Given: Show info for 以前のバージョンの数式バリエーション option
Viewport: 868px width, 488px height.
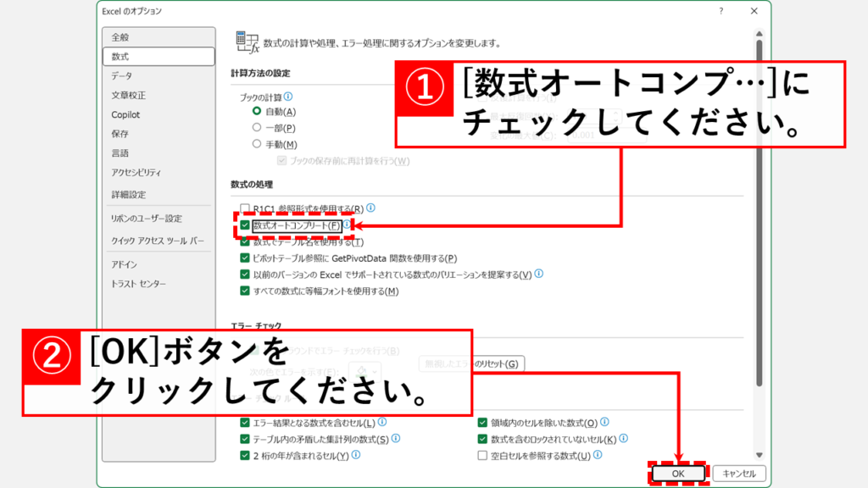Looking at the screenshot, I should 539,273.
